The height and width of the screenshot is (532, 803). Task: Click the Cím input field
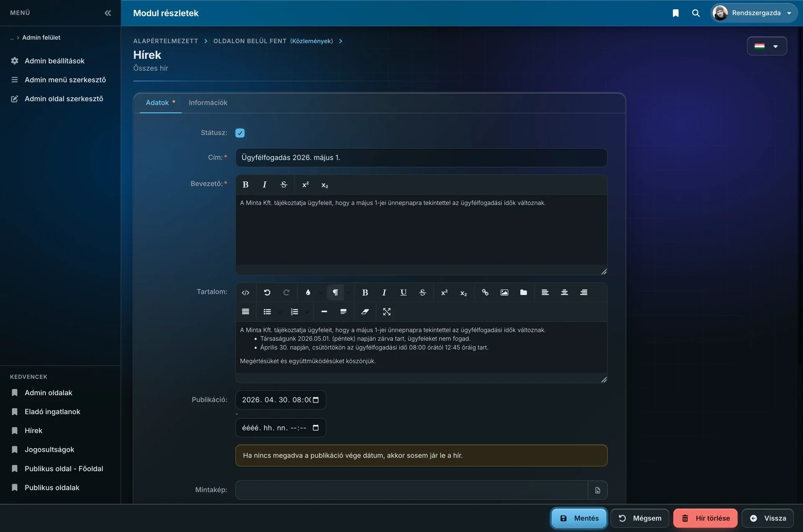coord(421,158)
